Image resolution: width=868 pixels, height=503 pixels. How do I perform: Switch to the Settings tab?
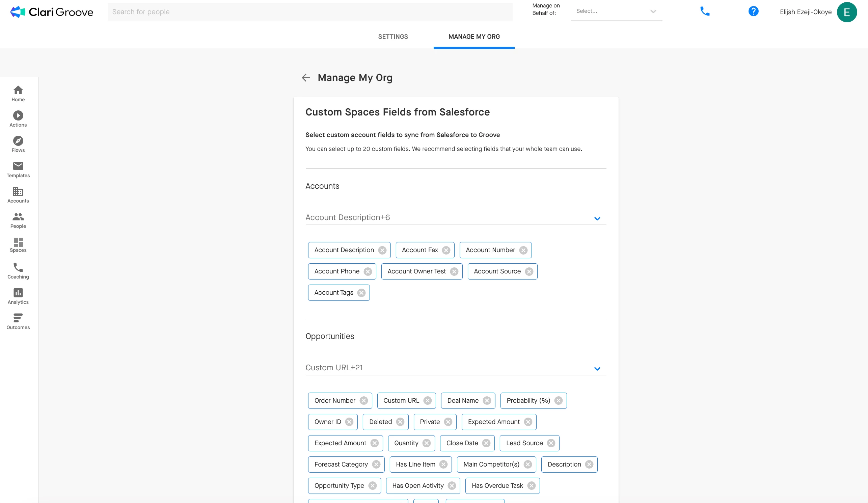393,36
